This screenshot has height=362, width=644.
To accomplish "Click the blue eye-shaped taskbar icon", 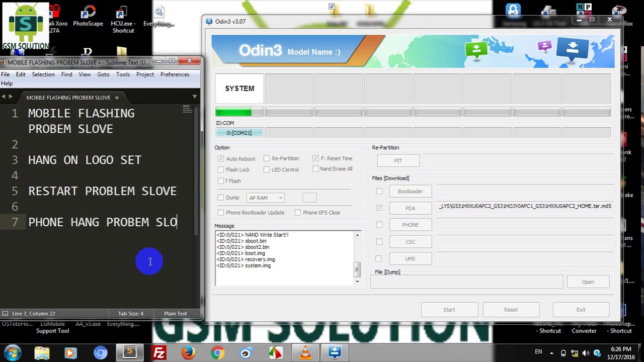I will [246, 353].
